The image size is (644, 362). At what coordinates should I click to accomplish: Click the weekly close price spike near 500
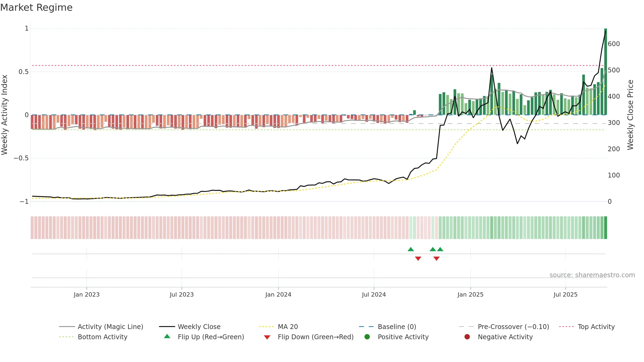pos(492,68)
